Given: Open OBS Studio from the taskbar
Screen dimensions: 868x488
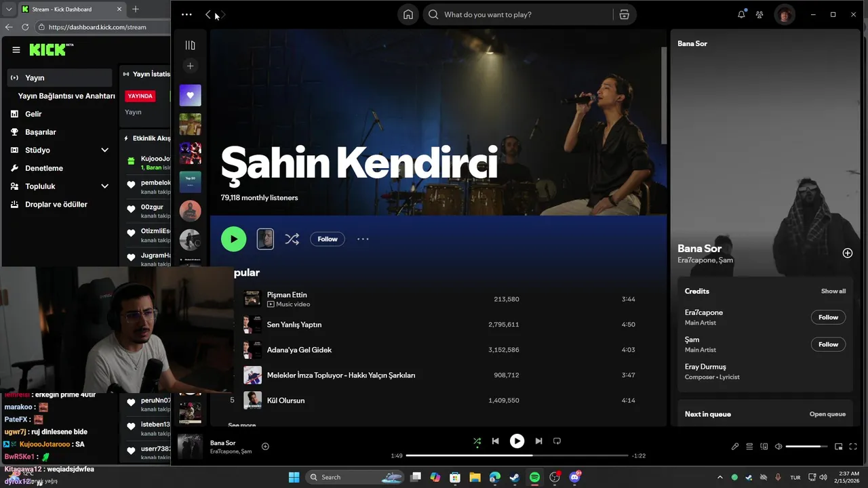Looking at the screenshot, I should coord(555,477).
